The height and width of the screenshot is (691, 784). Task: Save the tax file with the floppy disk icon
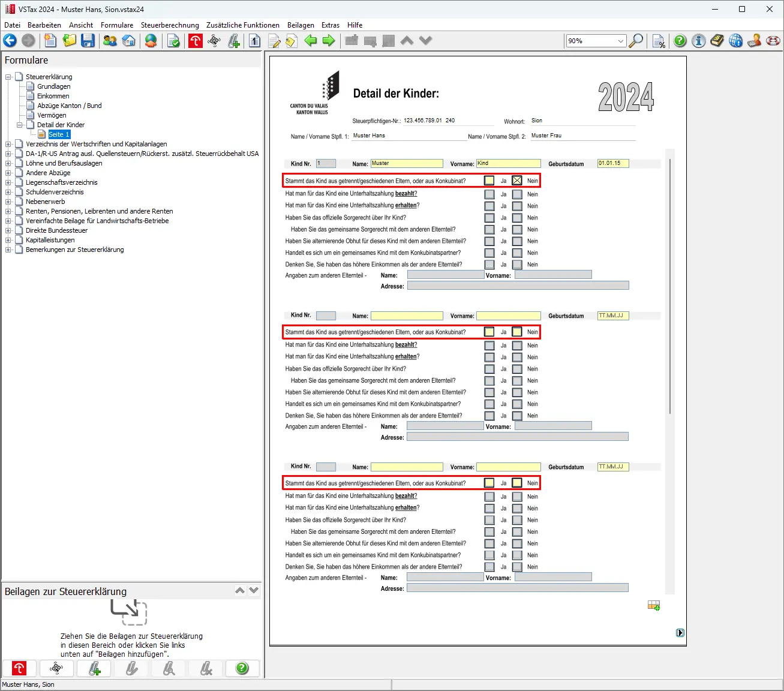point(88,41)
